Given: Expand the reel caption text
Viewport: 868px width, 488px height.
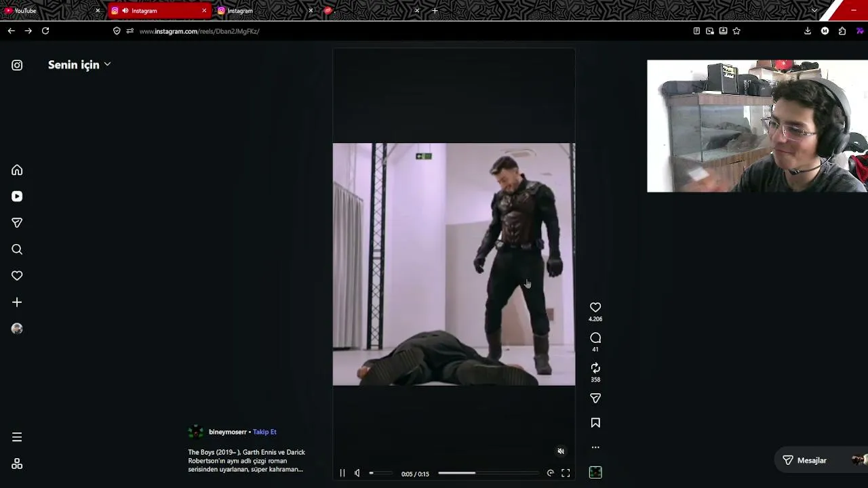Looking at the screenshot, I should [x=247, y=461].
